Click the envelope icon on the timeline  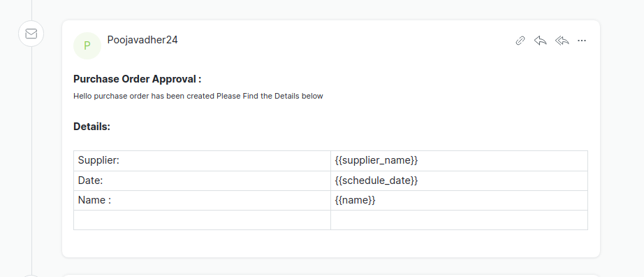[x=31, y=34]
